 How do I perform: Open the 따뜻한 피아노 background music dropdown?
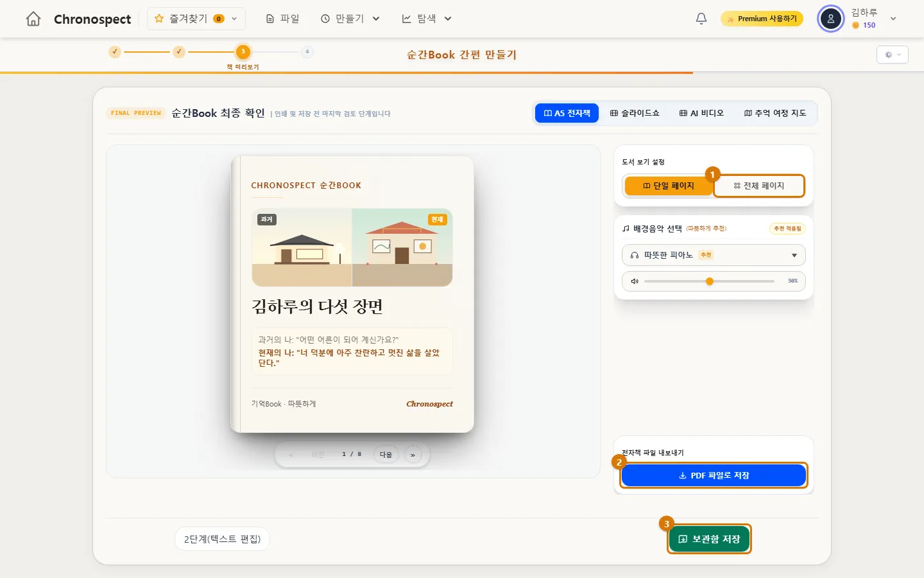(x=714, y=255)
